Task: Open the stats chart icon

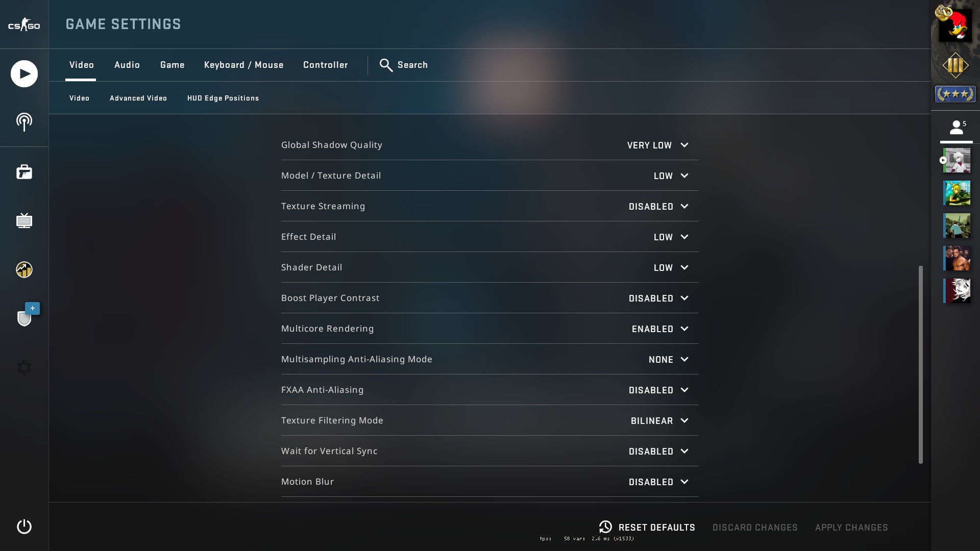Action: (x=24, y=269)
